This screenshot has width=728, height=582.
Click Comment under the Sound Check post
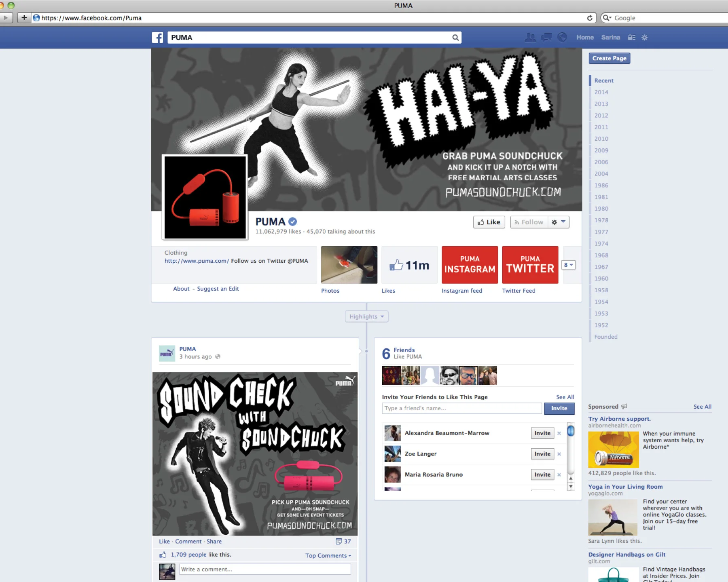[188, 541]
